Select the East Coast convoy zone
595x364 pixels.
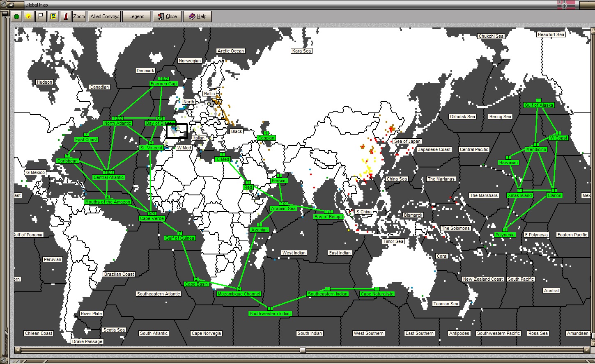86,140
